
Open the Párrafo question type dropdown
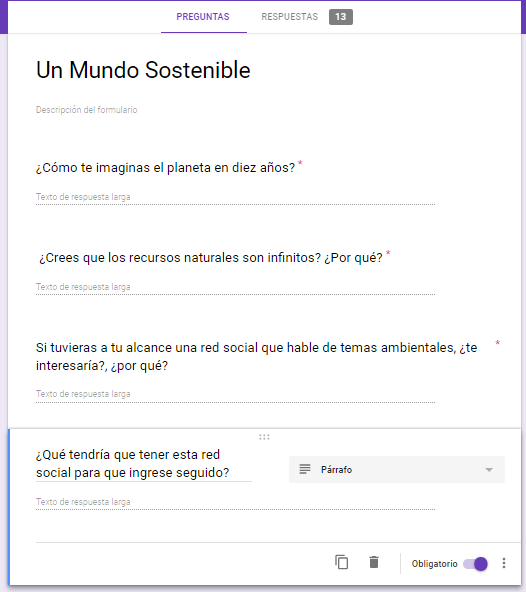click(x=397, y=469)
